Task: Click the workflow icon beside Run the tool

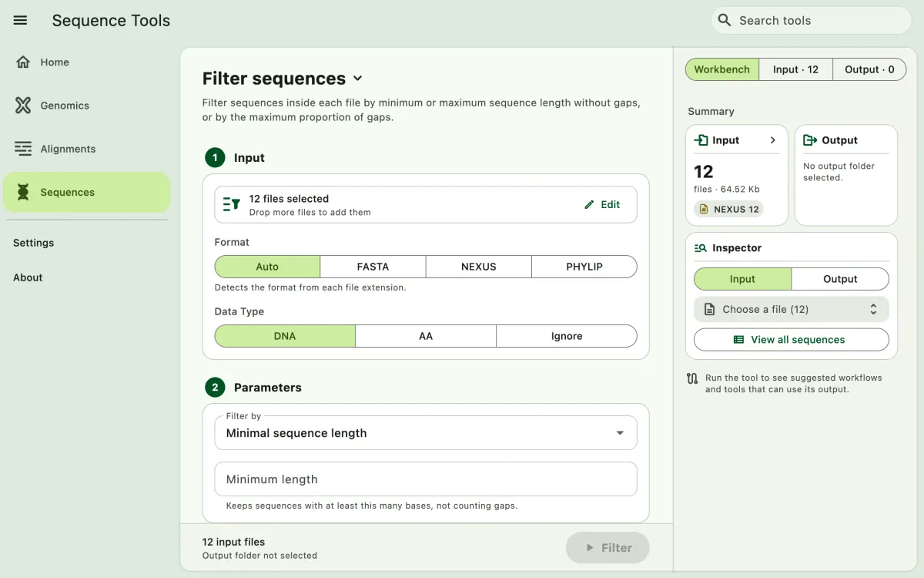Action: [x=692, y=378]
